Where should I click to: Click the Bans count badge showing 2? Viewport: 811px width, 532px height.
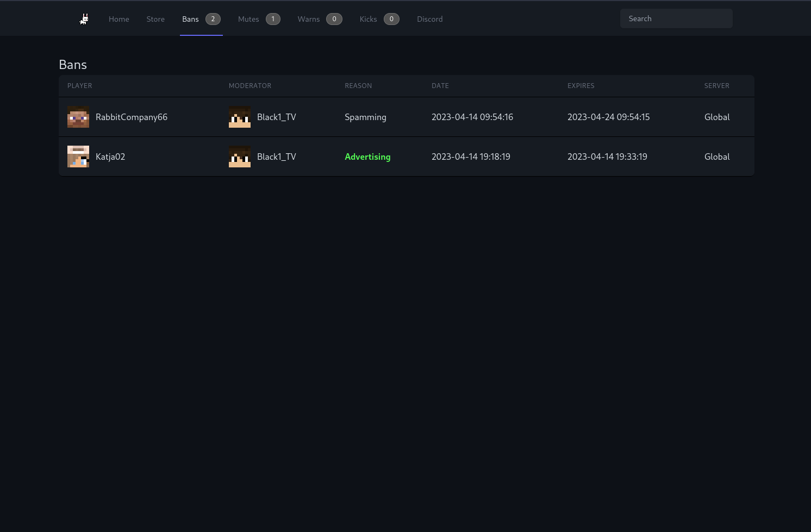click(213, 18)
